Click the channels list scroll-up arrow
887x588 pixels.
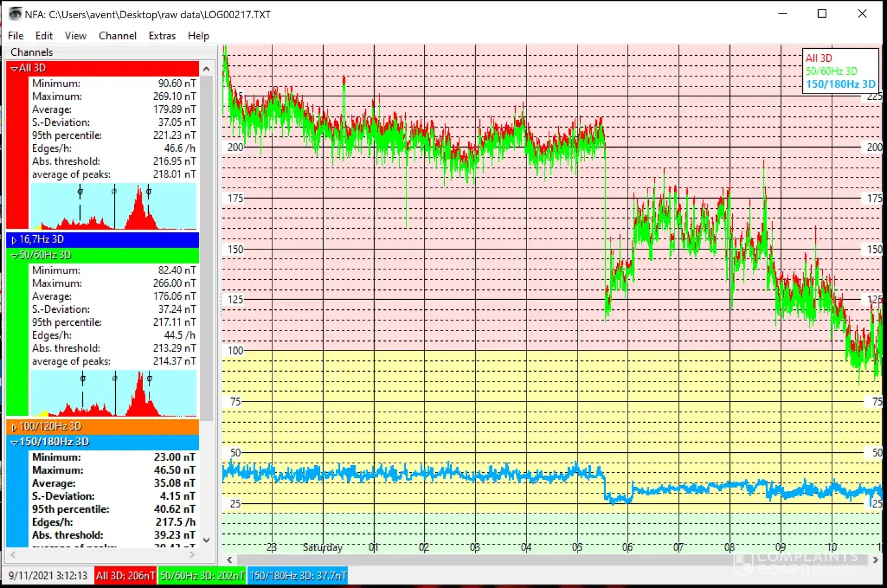(206, 69)
